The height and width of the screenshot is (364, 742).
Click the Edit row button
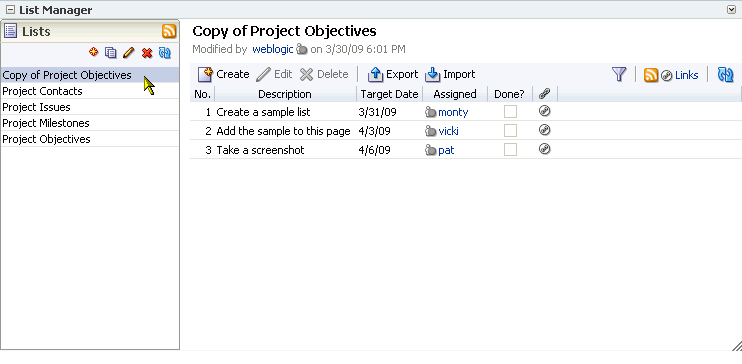point(274,74)
